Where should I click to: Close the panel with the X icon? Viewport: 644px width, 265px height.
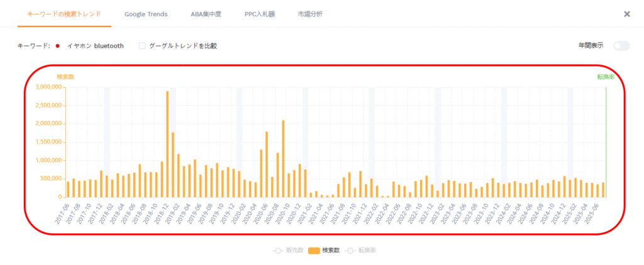click(x=626, y=14)
